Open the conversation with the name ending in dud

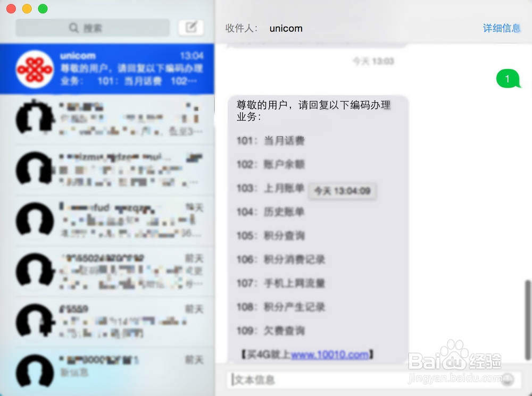tap(107, 221)
